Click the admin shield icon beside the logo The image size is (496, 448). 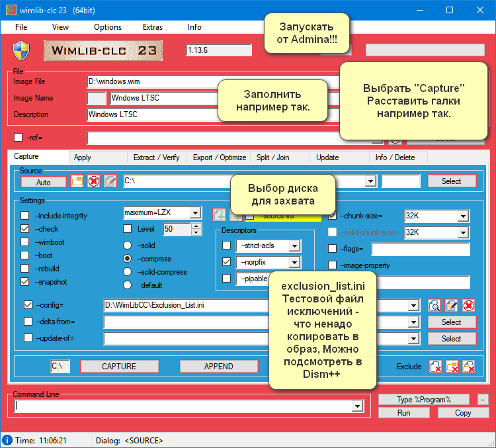coord(21,50)
